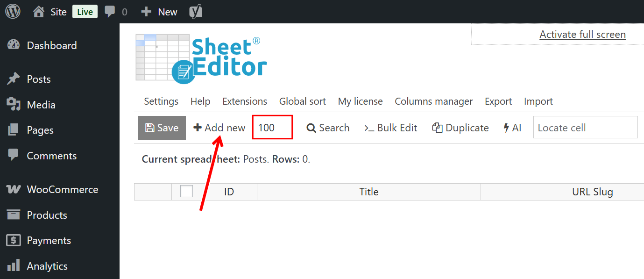Click the Pages icon in sidebar
Screen dimensions: 644x279
point(14,130)
